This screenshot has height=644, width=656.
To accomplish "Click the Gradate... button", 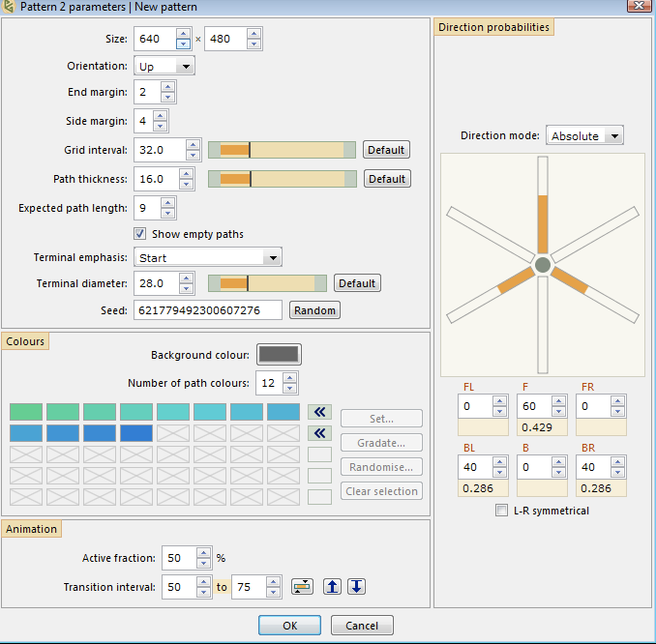I will (381, 443).
